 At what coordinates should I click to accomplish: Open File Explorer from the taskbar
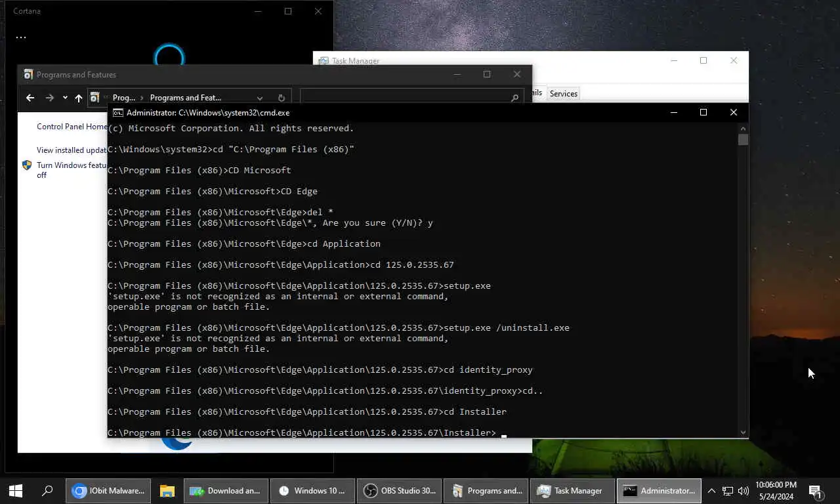pos(167,490)
